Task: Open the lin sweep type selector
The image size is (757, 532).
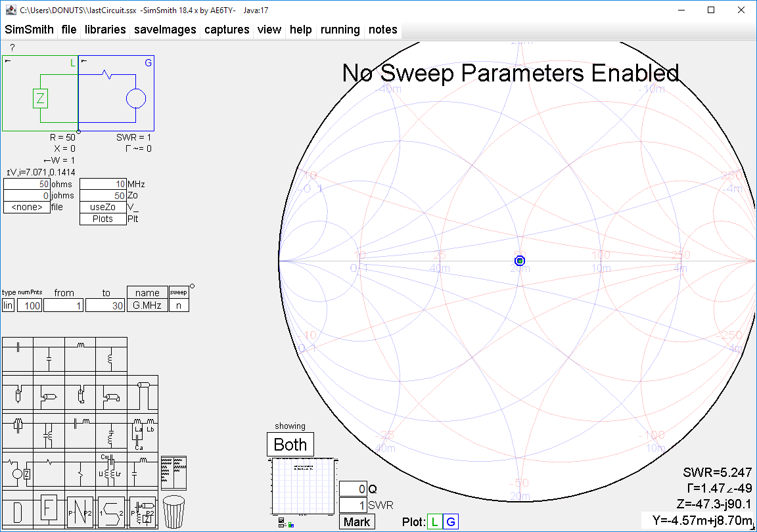Action: coord(7,305)
